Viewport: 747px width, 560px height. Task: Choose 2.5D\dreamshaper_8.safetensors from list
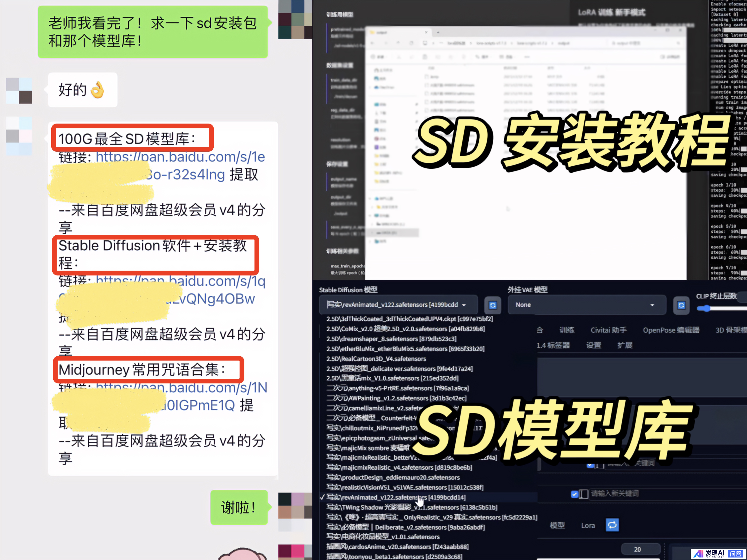point(391,339)
